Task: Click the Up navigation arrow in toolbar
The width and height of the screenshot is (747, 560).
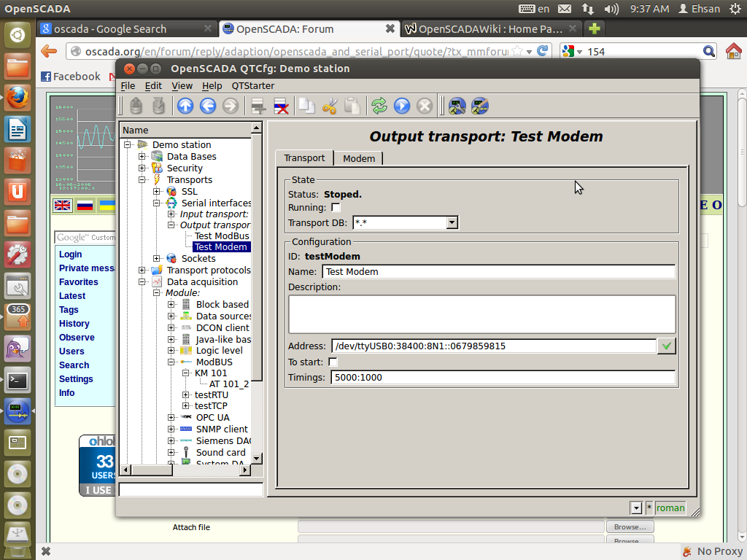Action: pos(186,106)
